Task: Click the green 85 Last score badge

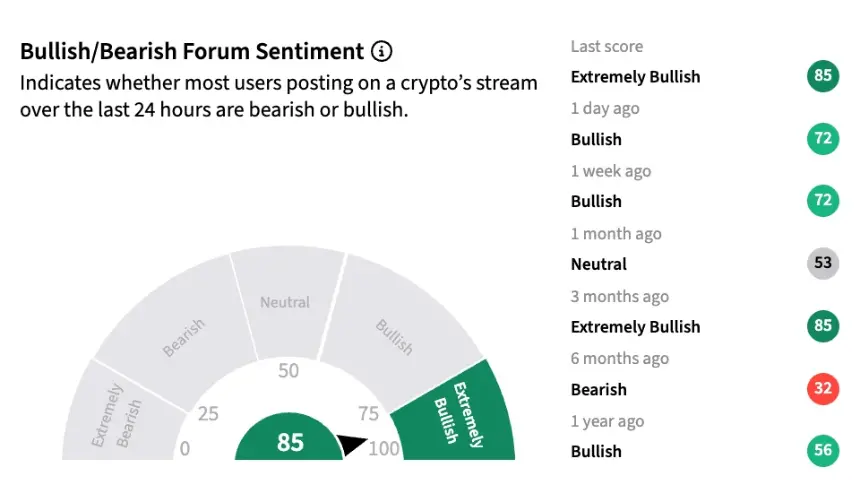Action: [x=823, y=76]
